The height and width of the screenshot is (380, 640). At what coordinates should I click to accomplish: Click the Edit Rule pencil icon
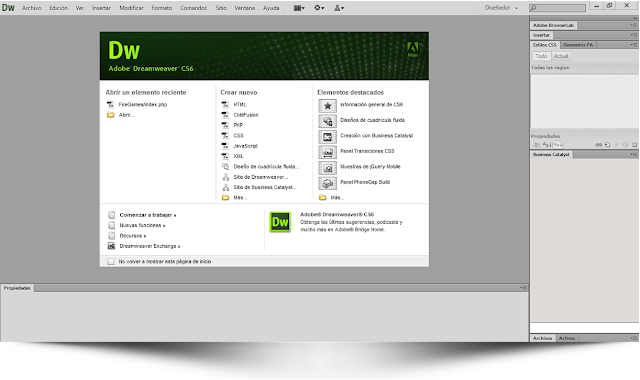616,145
